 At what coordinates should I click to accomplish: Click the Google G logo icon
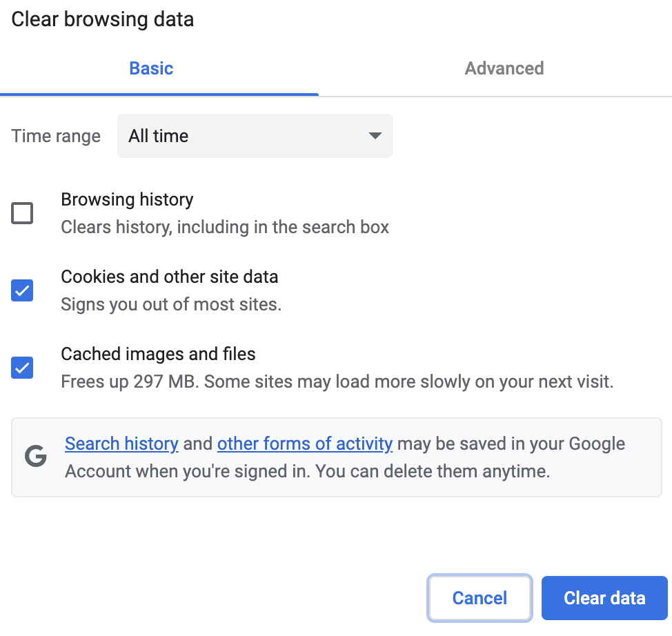click(x=35, y=456)
